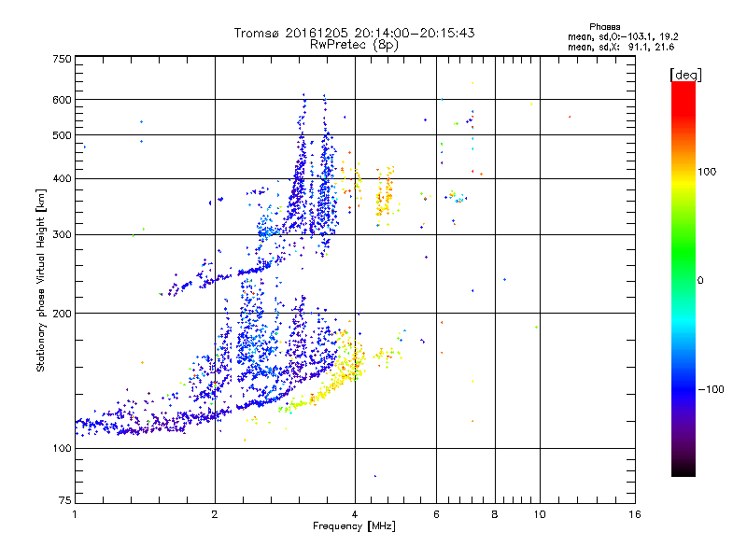Click the y-axis label '600'
The width and height of the screenshot is (747, 560).
pyautogui.click(x=63, y=100)
